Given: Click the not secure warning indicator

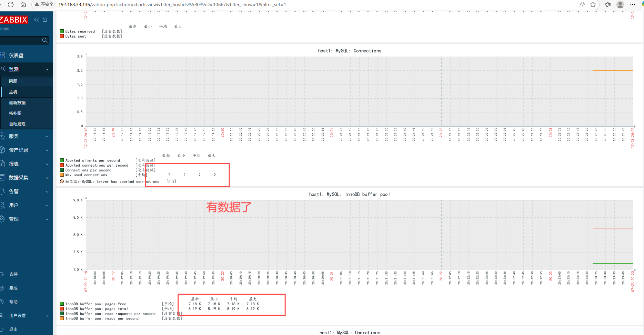Looking at the screenshot, I should [x=44, y=4].
